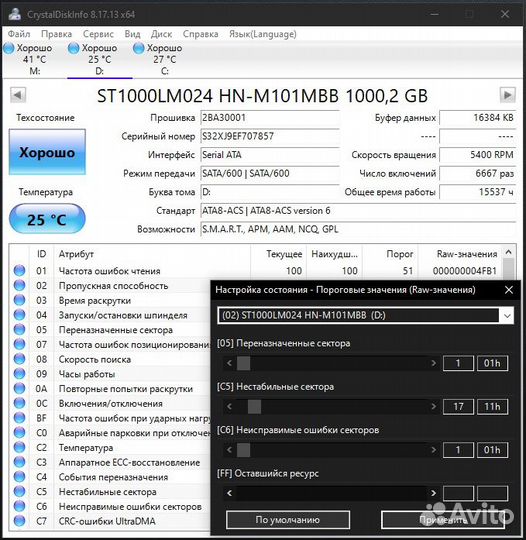Click status orb for attribute C0 emergency parking
526x540 pixels.
(x=19, y=432)
